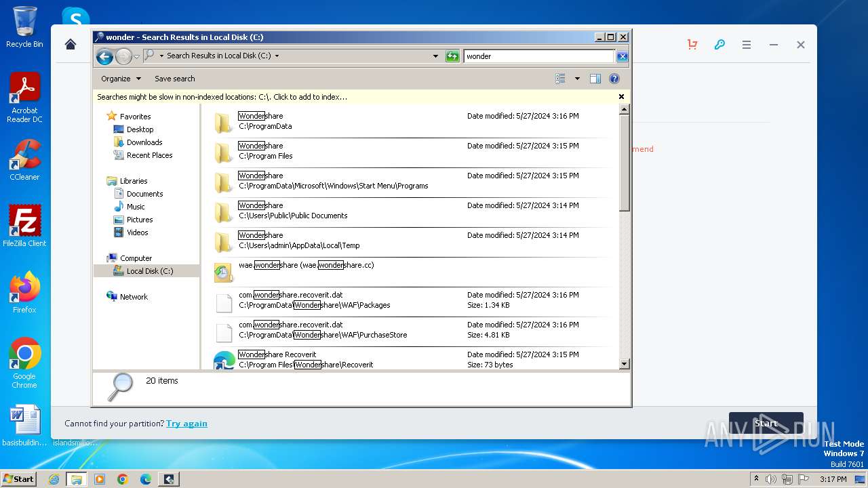Viewport: 868px width, 488px height.
Task: Open CCleaner desktop shortcut
Action: [24, 160]
